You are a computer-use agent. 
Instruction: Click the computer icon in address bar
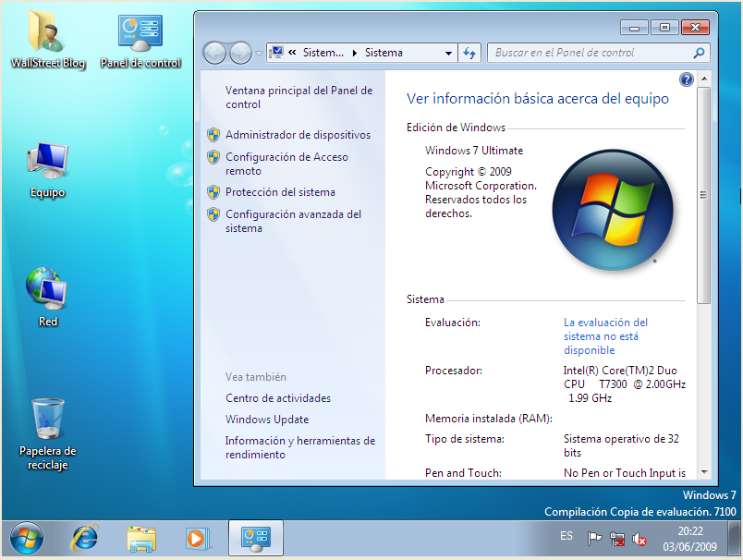tap(276, 52)
